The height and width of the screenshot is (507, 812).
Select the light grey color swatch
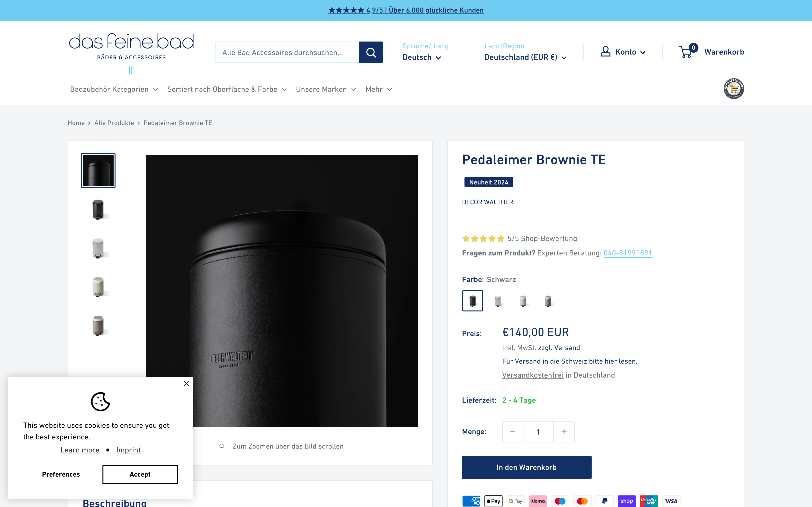(x=498, y=301)
